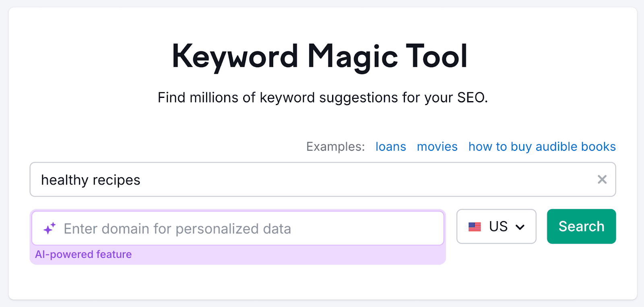The image size is (644, 307).
Task: Select the 'movies' example link
Action: [437, 147]
